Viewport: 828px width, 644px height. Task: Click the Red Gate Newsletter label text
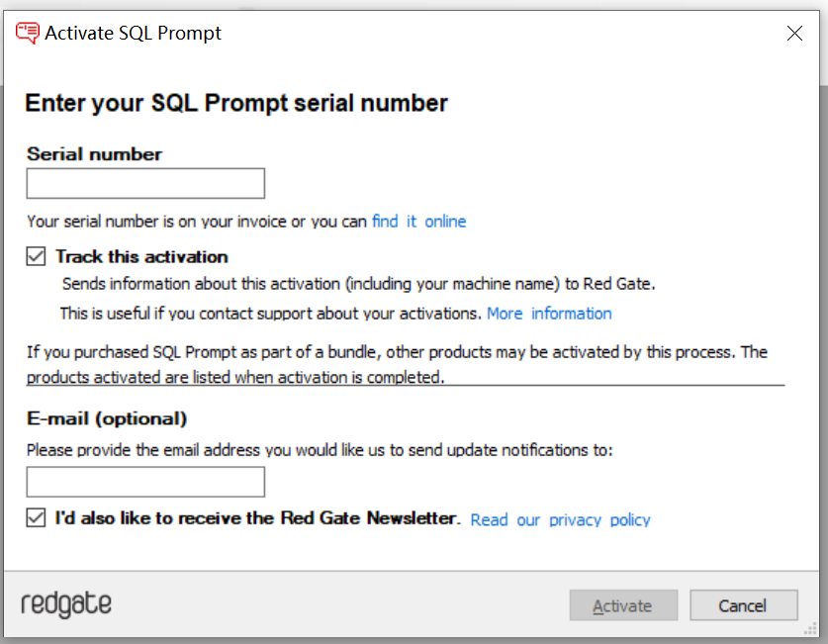coord(257,517)
